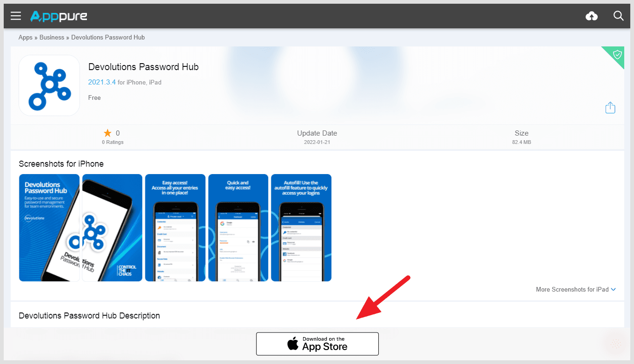
Task: Click the 'Screenshots for iPhone' heading
Action: pyautogui.click(x=61, y=164)
